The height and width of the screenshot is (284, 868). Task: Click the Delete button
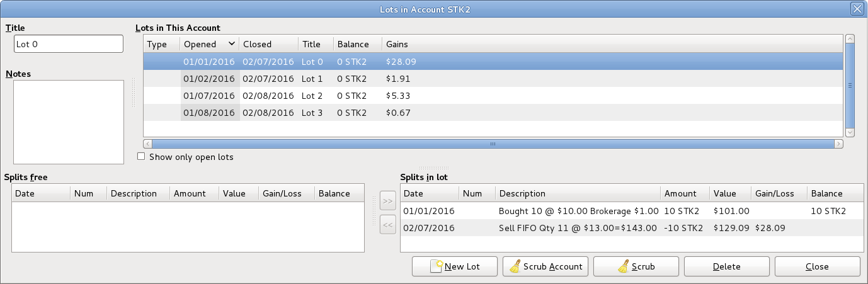click(726, 266)
